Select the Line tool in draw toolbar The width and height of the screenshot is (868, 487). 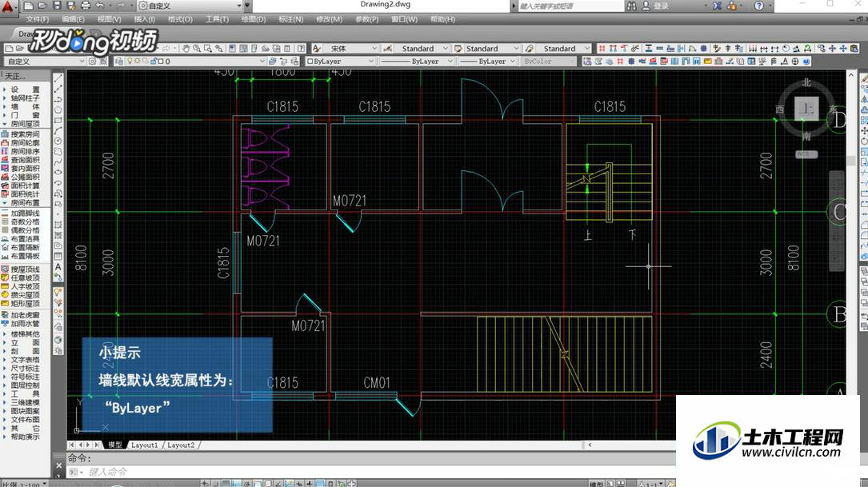pyautogui.click(x=58, y=78)
